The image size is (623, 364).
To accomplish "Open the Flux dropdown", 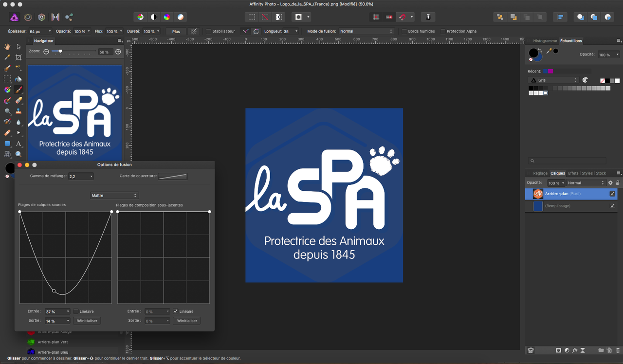I will pyautogui.click(x=121, y=31).
